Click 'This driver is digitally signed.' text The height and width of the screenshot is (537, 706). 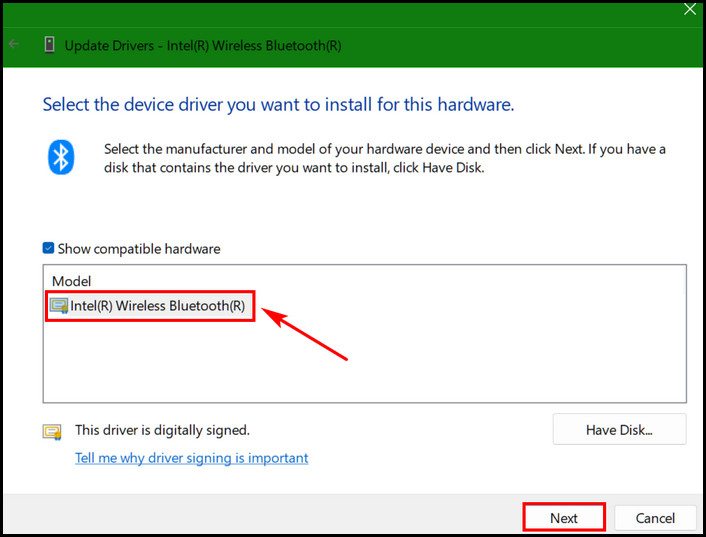coord(162,430)
